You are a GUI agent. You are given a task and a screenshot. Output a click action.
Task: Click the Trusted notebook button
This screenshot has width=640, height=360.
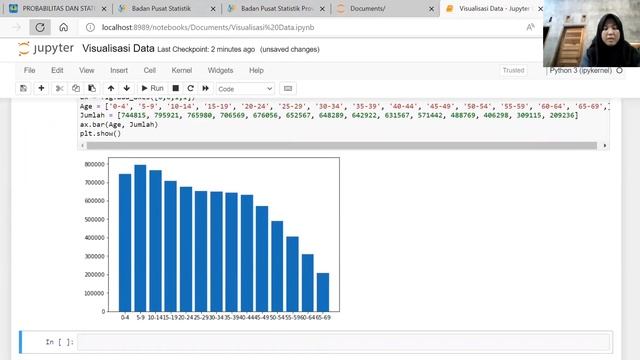513,70
